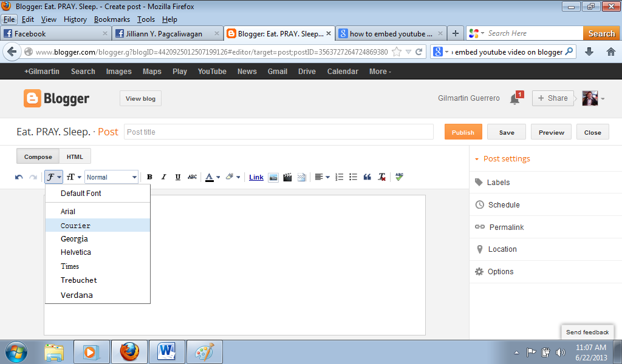This screenshot has width=622, height=364.
Task: Expand the More menu in Google bar
Action: pos(380,72)
